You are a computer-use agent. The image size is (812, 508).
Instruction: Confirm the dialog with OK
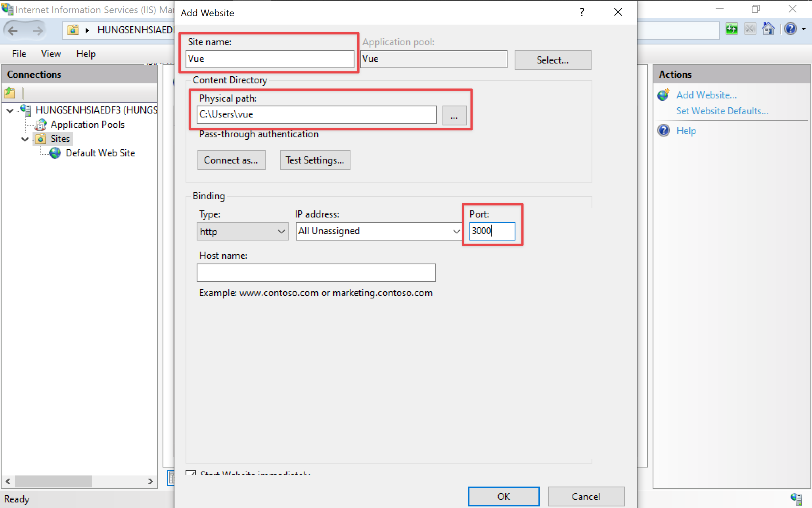504,496
